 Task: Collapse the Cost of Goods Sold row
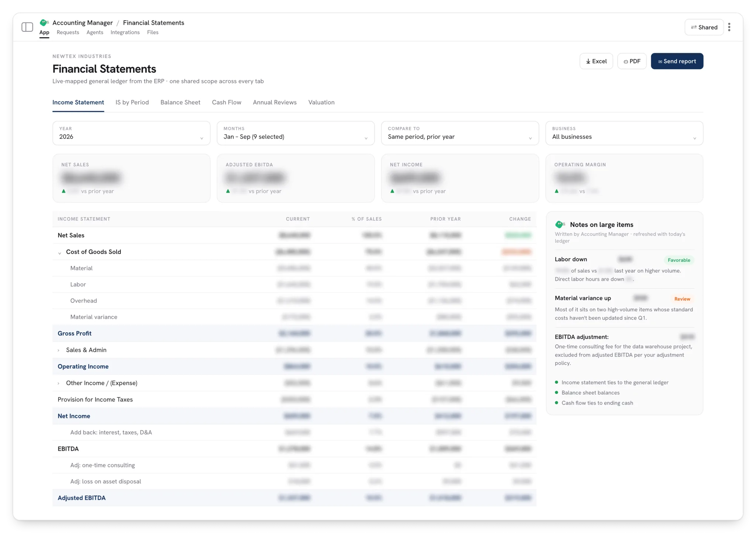pos(59,253)
